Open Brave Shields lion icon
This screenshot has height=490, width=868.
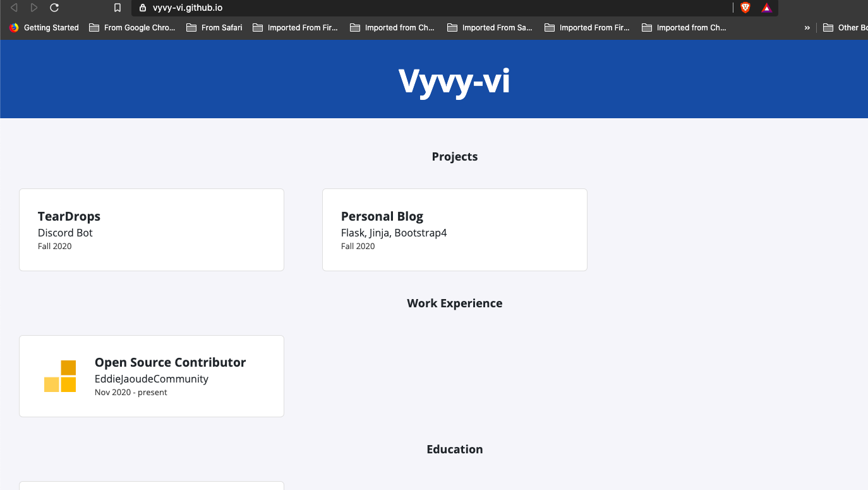[745, 8]
